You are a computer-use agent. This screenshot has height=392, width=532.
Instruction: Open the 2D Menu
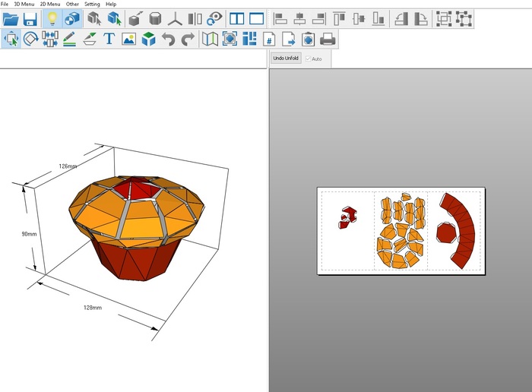[49, 4]
